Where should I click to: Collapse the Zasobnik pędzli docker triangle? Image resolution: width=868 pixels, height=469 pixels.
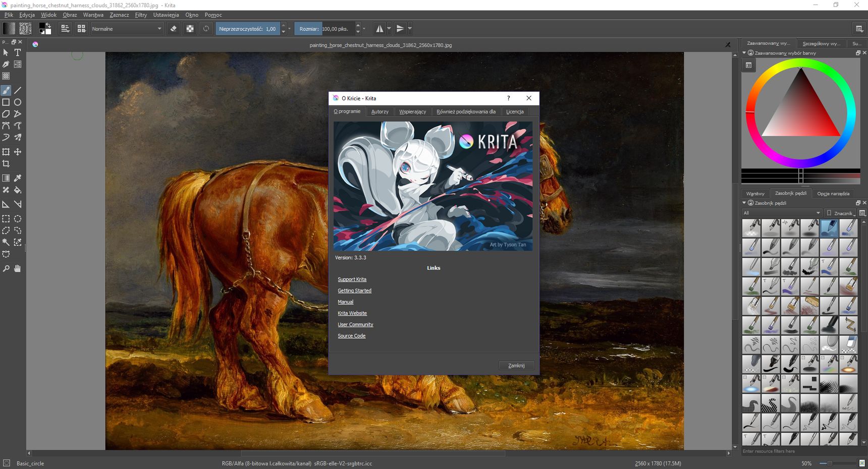744,203
